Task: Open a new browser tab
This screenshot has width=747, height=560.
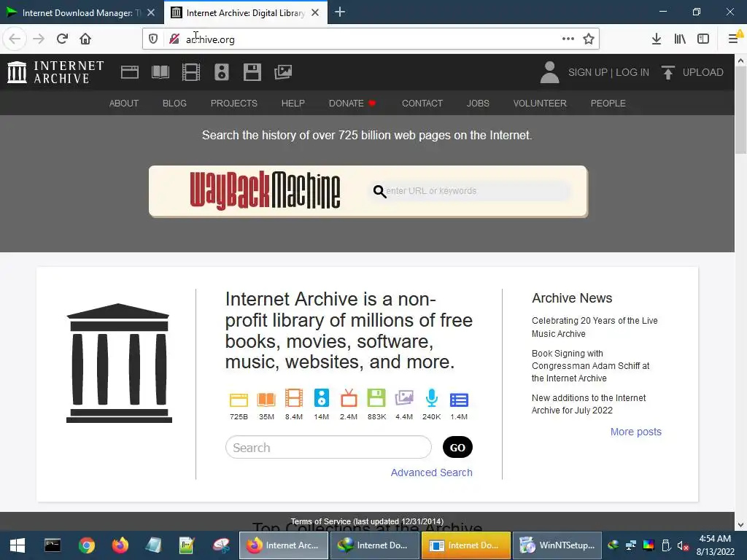Action: coord(340,12)
